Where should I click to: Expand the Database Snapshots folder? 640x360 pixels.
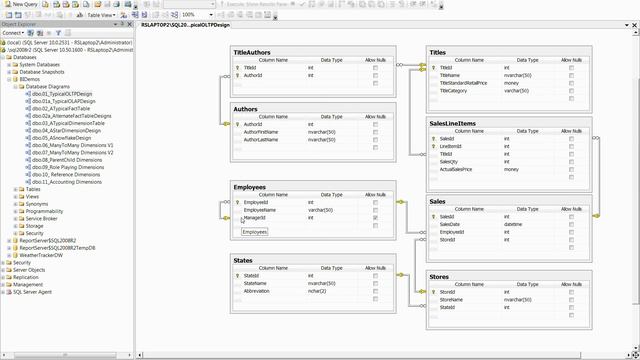coord(9,72)
